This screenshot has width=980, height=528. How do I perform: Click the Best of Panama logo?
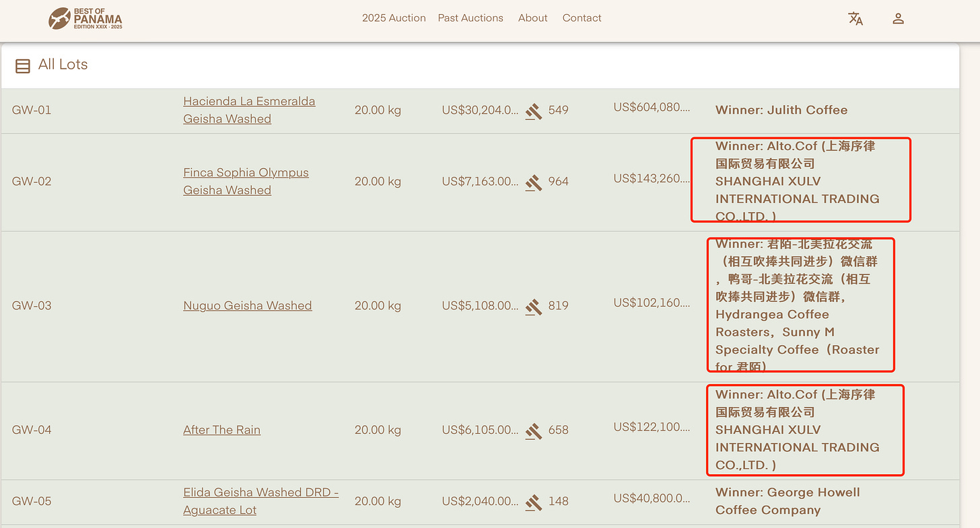point(85,19)
